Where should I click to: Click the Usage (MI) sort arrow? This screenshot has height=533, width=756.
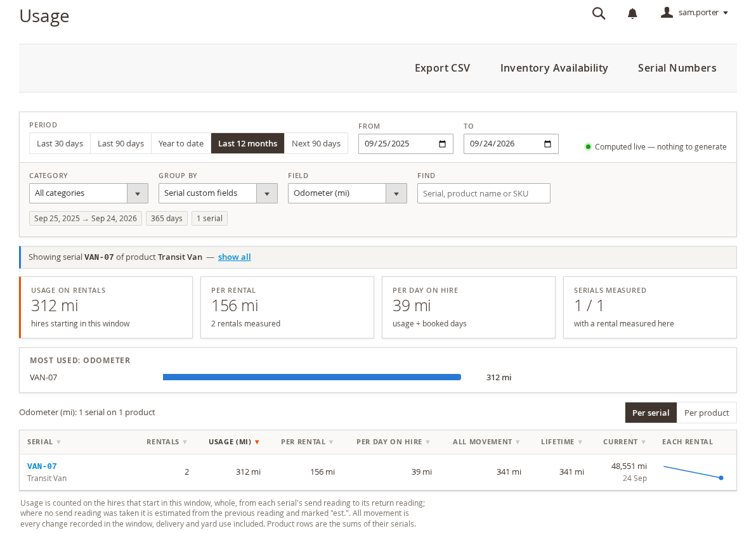tap(257, 442)
